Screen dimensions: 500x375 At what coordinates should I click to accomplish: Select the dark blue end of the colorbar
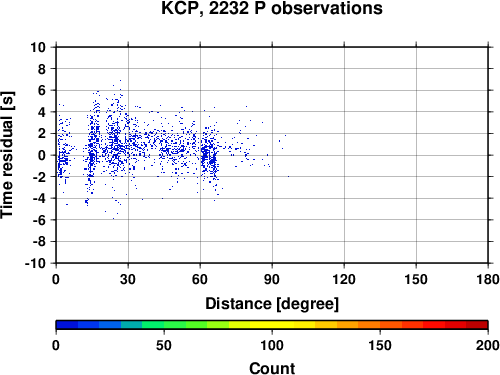pyautogui.click(x=67, y=325)
